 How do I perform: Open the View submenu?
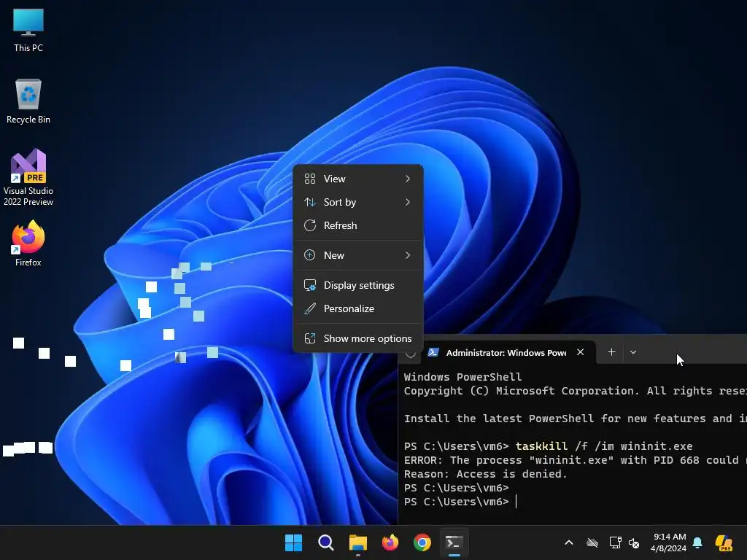tap(357, 179)
